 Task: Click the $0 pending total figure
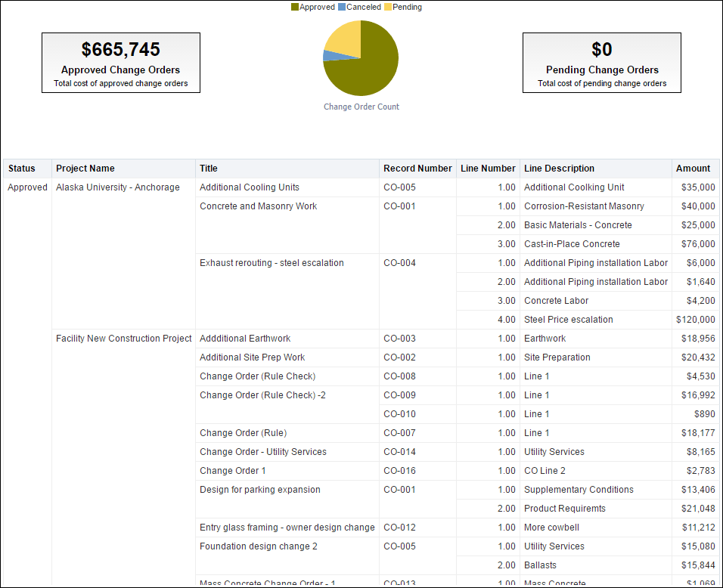point(601,48)
